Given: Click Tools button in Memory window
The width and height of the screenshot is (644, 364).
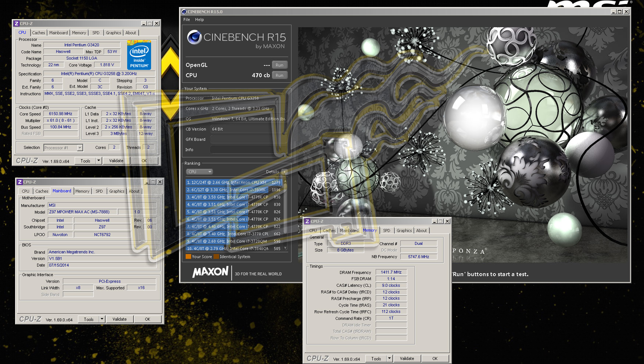Looking at the screenshot, I should tap(376, 358).
